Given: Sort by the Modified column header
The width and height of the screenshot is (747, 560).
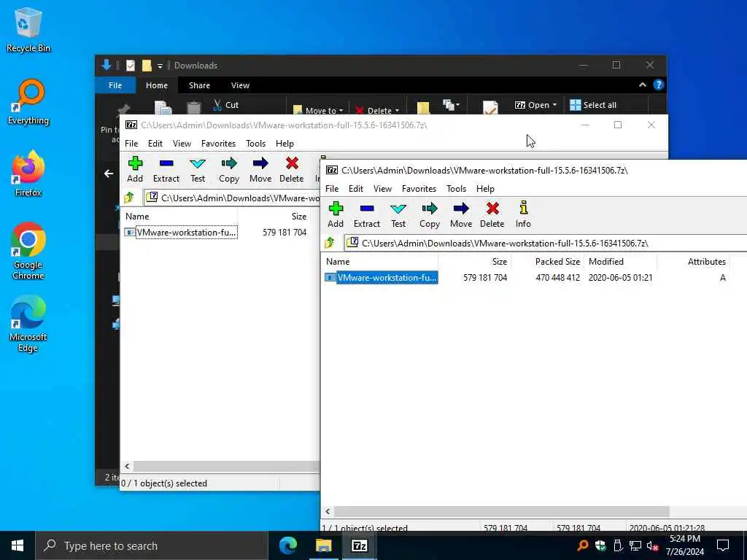Looking at the screenshot, I should pyautogui.click(x=621, y=262).
